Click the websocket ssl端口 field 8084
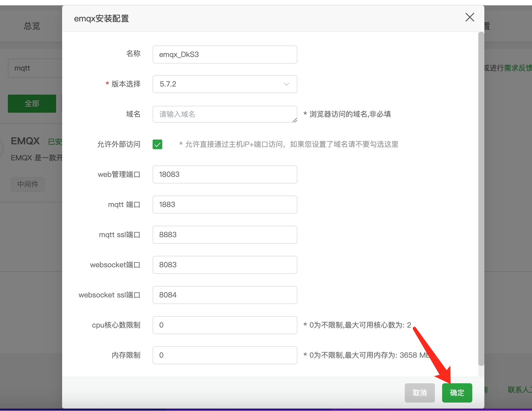This screenshot has width=532, height=411. pyautogui.click(x=224, y=295)
